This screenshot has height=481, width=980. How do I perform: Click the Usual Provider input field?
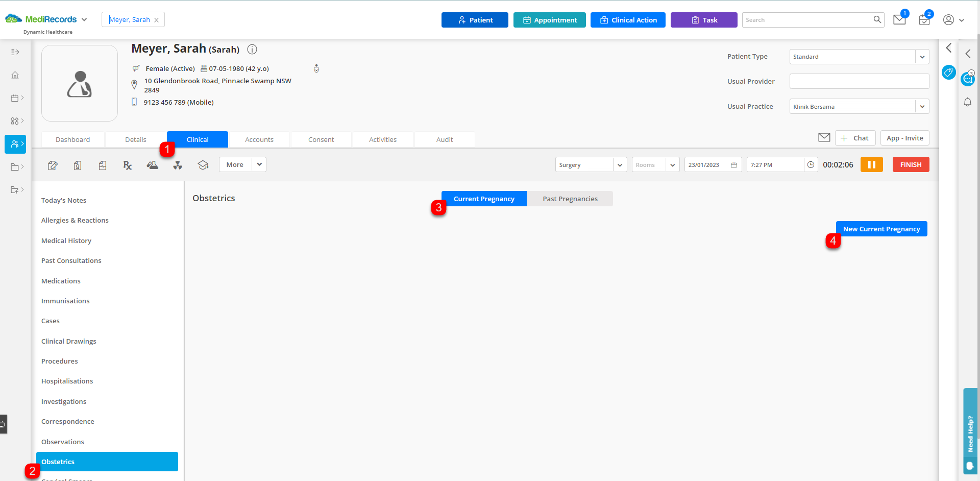pos(859,81)
